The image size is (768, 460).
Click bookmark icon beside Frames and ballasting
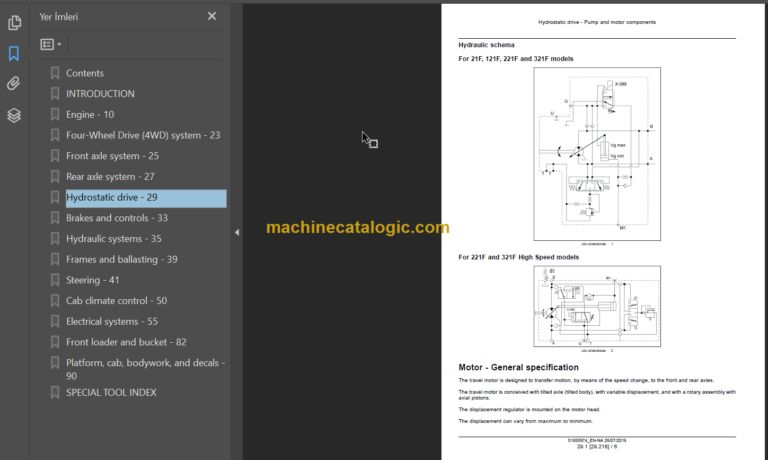coord(55,259)
